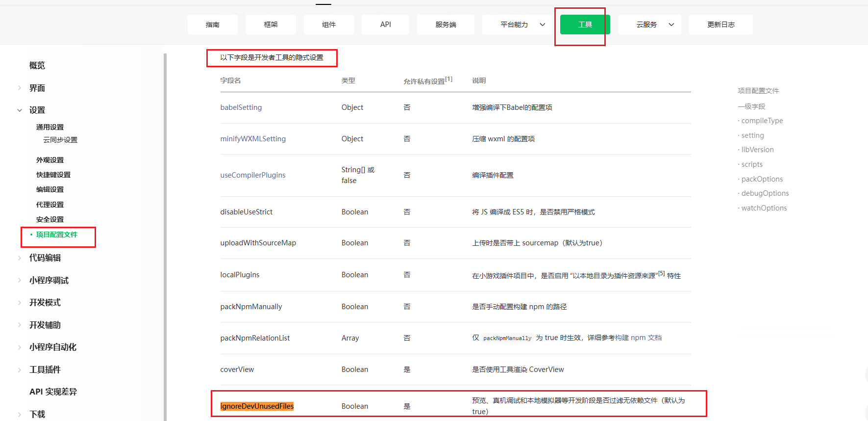The image size is (868, 421).
Task: Jump to watchOptions in page outline
Action: point(764,208)
